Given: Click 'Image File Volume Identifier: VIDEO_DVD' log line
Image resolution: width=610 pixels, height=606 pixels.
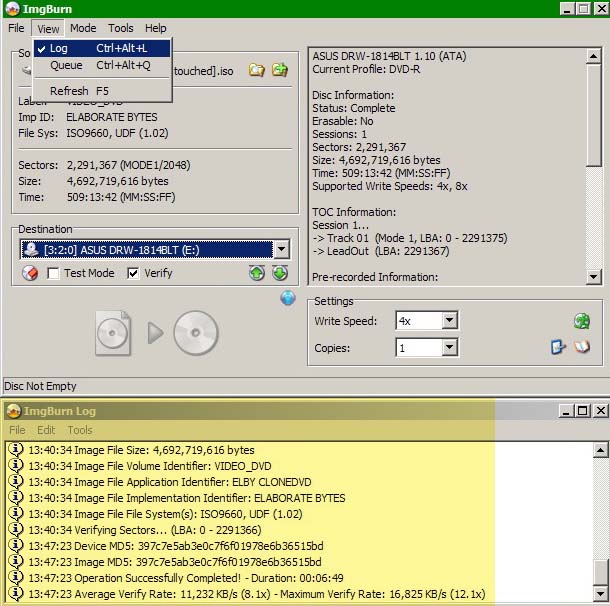Looking at the screenshot, I should (150, 466).
